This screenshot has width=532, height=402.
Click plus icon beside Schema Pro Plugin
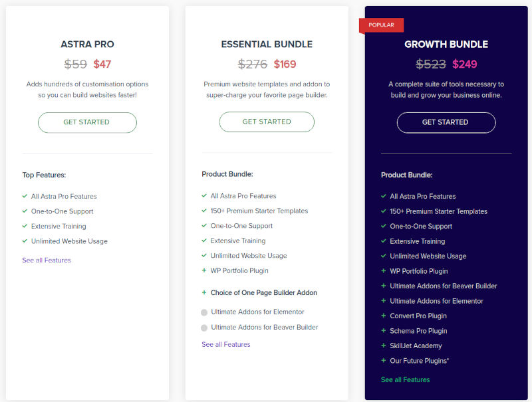pos(384,330)
